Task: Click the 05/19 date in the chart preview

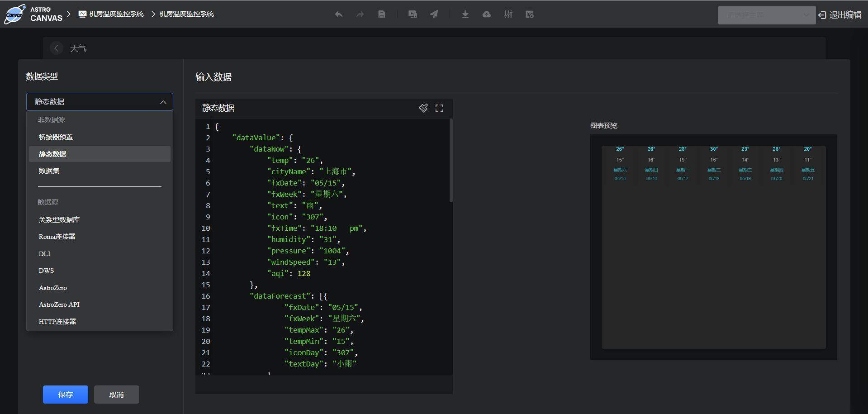Action: [x=745, y=179]
